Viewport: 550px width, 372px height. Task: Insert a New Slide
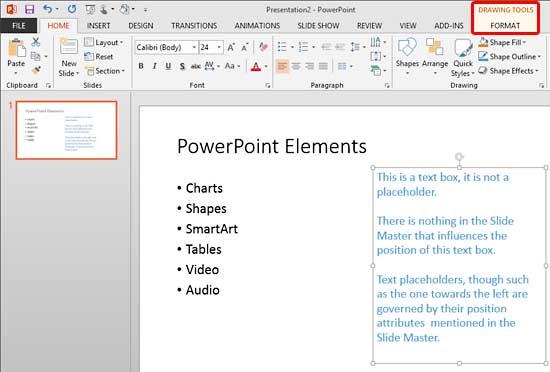click(x=69, y=57)
